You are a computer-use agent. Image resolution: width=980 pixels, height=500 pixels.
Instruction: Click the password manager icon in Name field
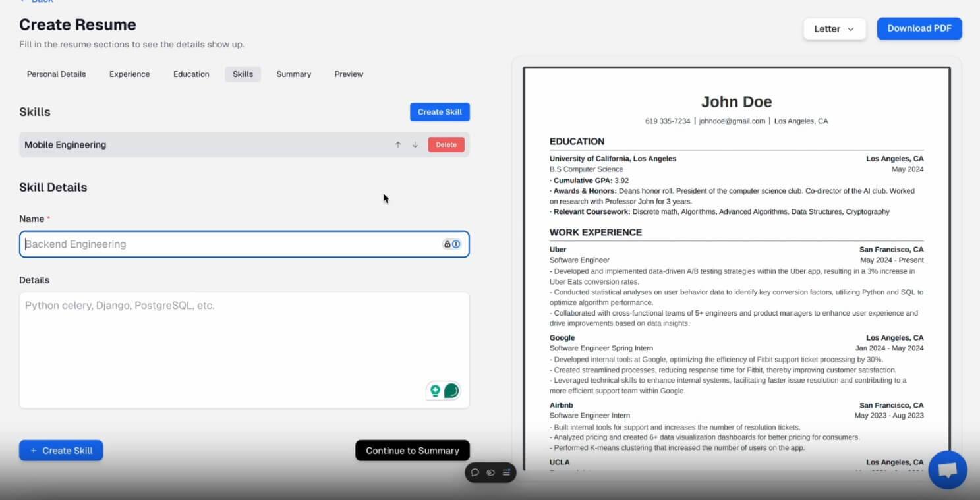coord(451,244)
